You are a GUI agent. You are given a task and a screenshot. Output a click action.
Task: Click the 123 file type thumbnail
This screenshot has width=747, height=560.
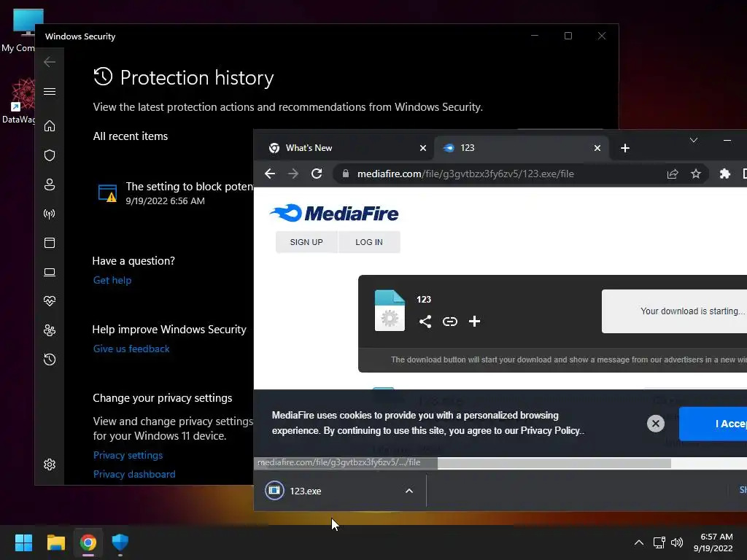click(390, 311)
